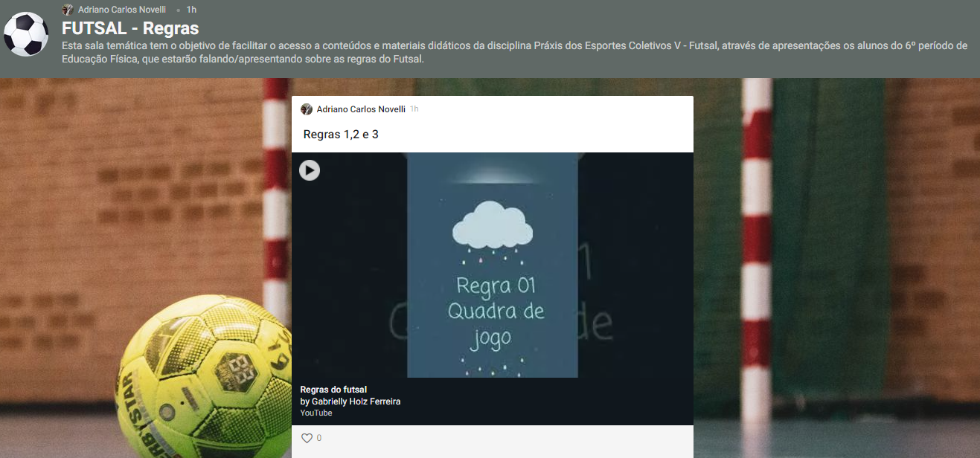This screenshot has height=458, width=980.
Task: Open the post author name Adriano Carlos Novelli
Action: pos(361,109)
